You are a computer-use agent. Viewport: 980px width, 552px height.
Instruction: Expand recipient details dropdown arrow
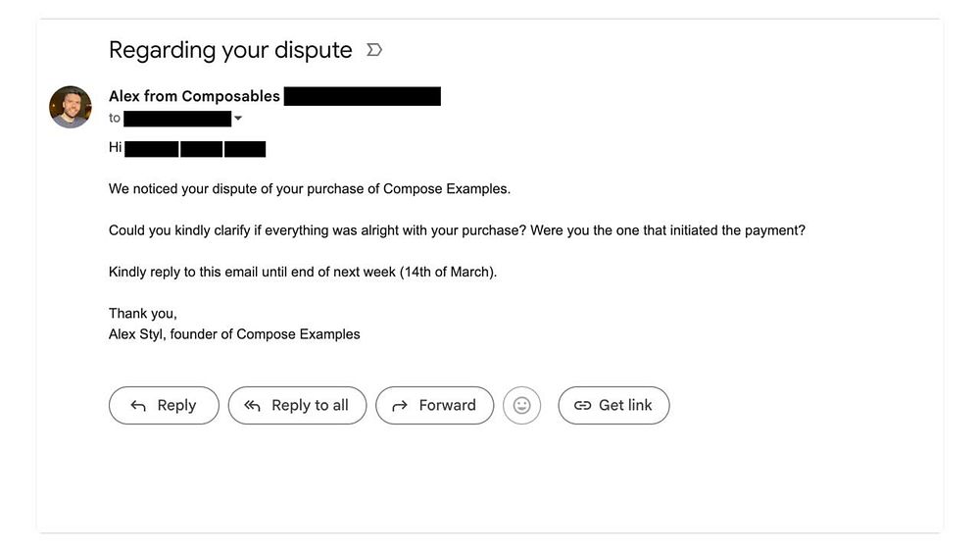[238, 119]
